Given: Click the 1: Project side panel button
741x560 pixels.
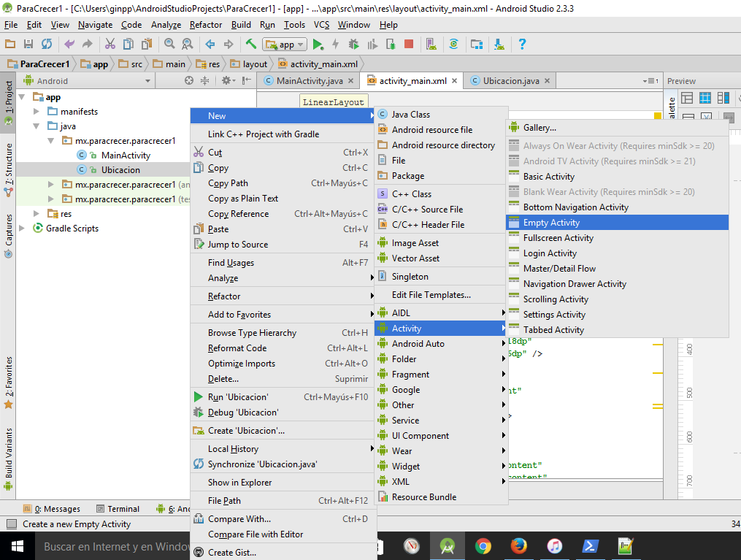Looking at the screenshot, I should click(x=8, y=101).
